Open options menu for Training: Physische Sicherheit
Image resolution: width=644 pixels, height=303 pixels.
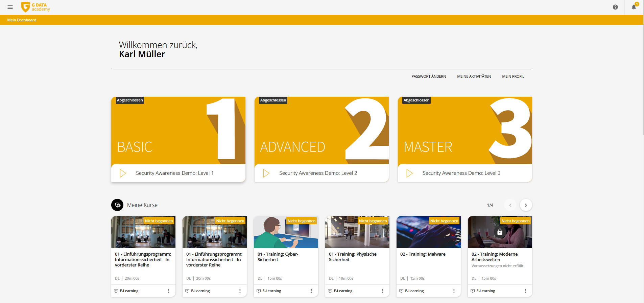[382, 291]
